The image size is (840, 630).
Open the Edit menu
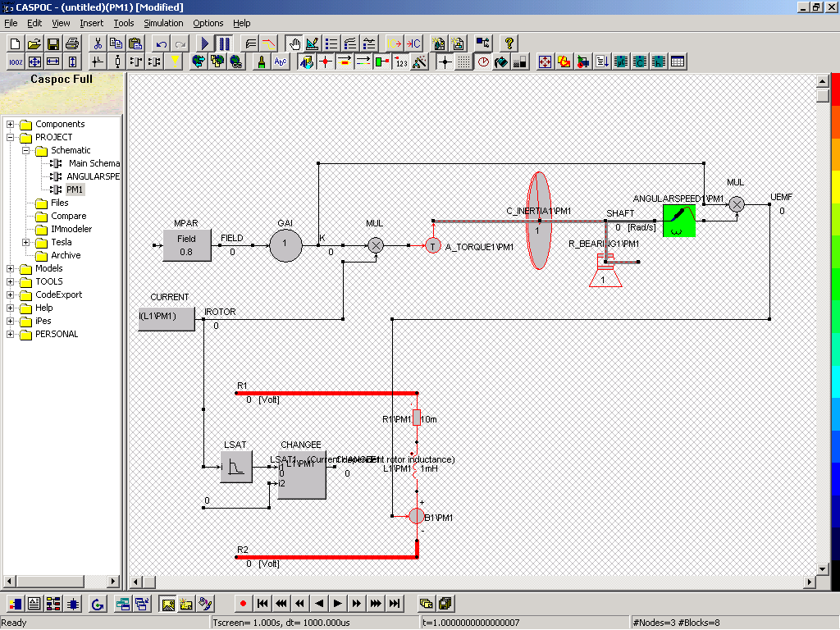coord(34,23)
